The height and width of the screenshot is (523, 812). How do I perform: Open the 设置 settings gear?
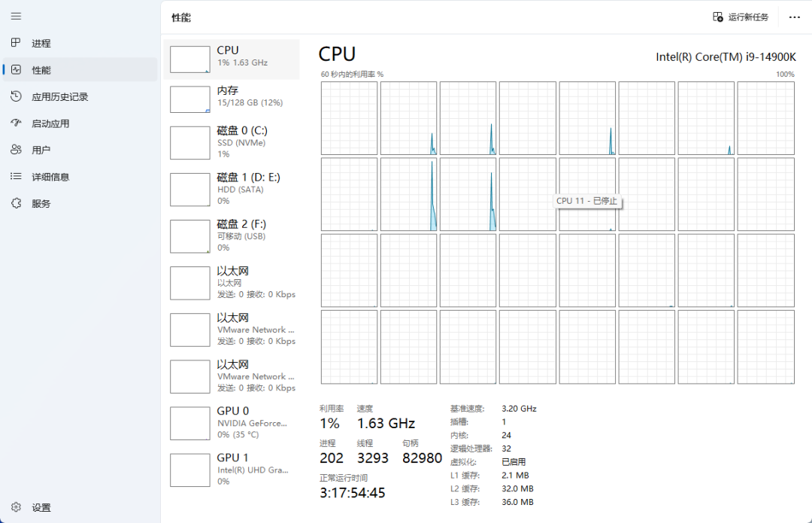(x=16, y=507)
